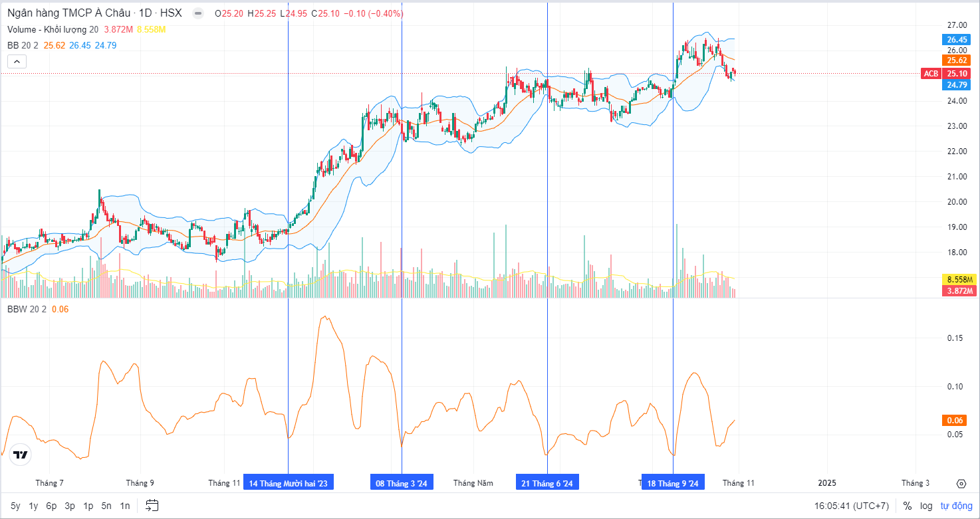The height and width of the screenshot is (519, 980).
Task: Click the yellow 8.558M volume MA label
Action: tap(959, 279)
